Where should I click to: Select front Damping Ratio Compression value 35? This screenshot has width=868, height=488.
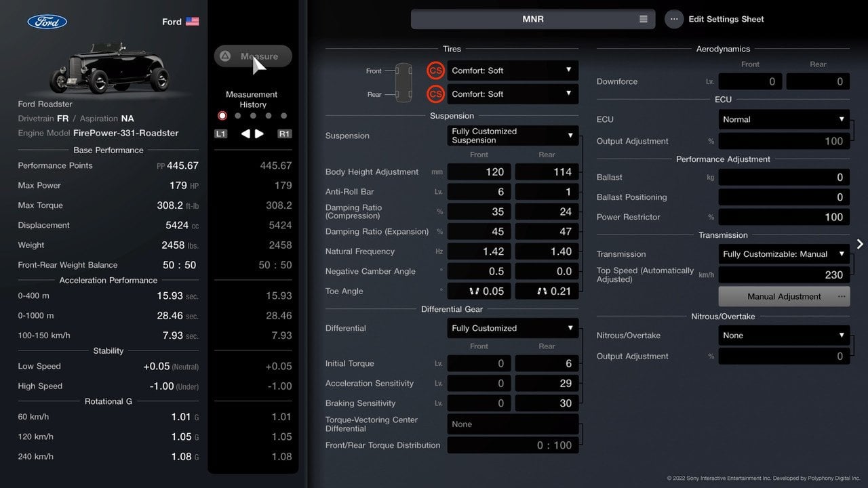pos(479,211)
